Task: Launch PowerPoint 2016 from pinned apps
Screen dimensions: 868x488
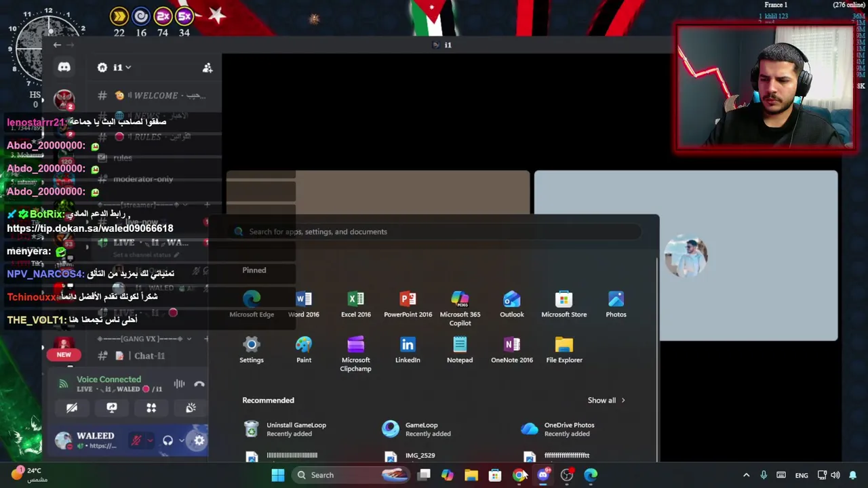Action: click(x=408, y=304)
